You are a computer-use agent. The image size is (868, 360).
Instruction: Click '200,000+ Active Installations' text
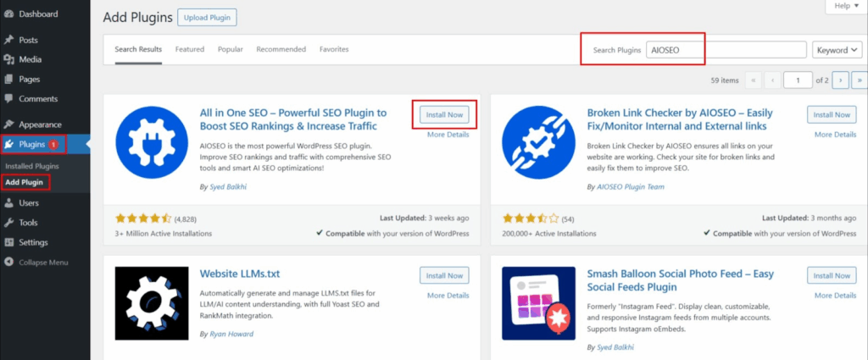(549, 233)
